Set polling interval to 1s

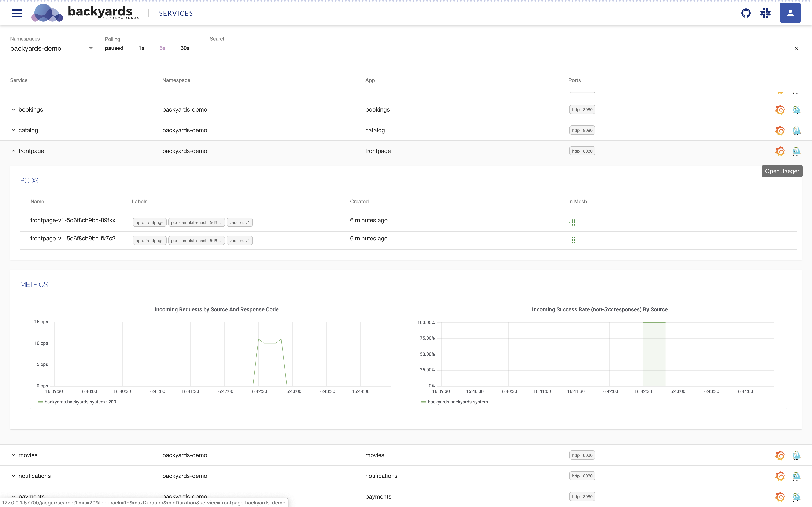coord(141,48)
